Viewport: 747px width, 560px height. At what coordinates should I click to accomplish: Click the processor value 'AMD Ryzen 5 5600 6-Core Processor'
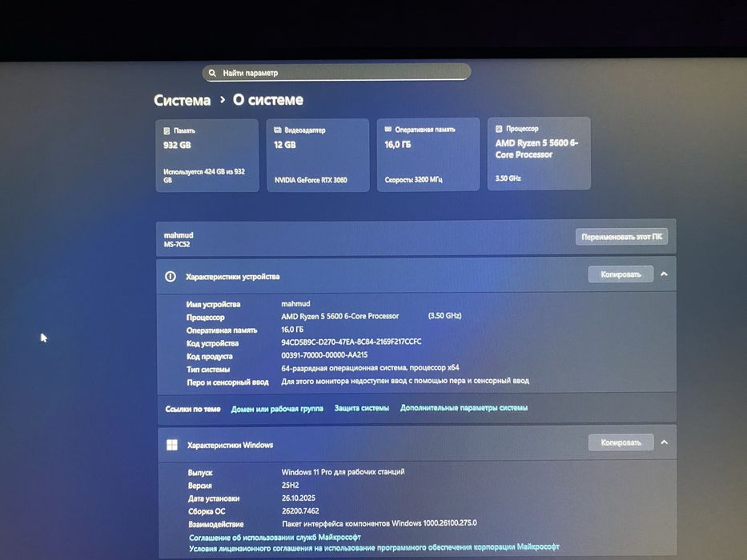point(339,316)
